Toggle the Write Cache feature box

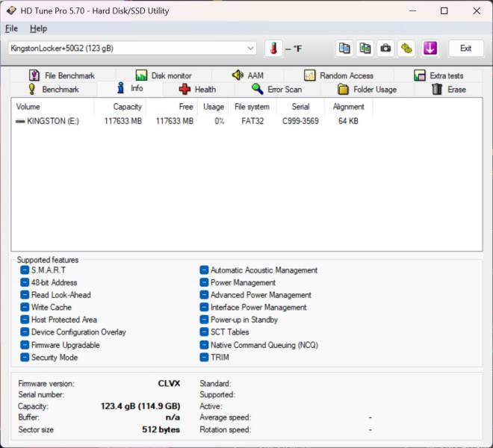(25, 307)
